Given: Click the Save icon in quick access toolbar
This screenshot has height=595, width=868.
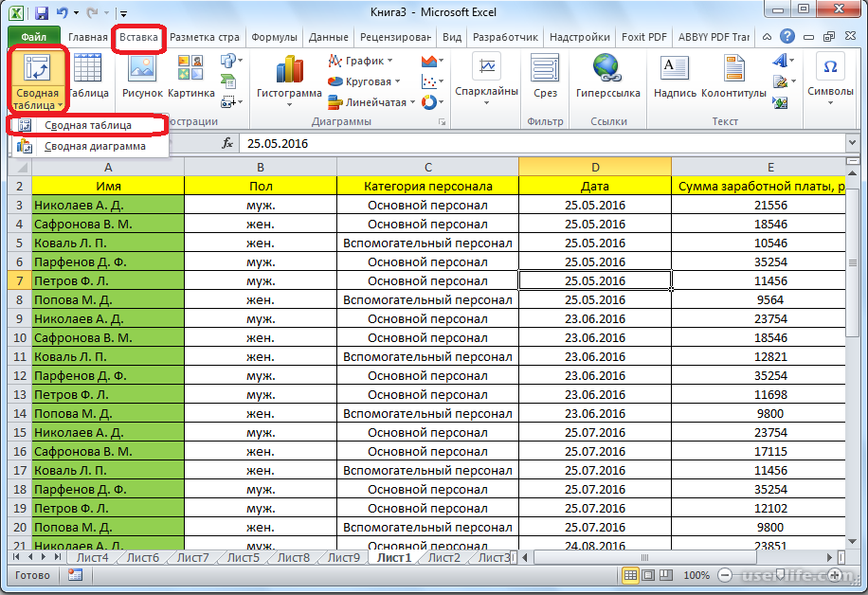Looking at the screenshot, I should point(41,12).
